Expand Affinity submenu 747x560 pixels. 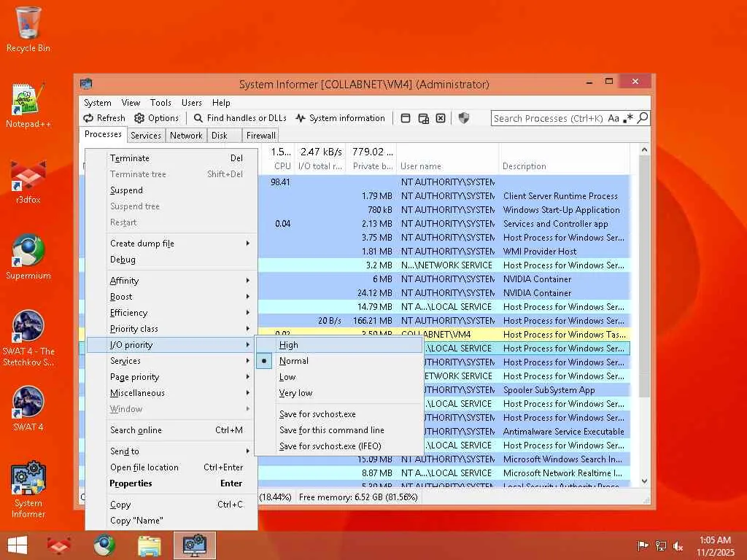tap(172, 281)
